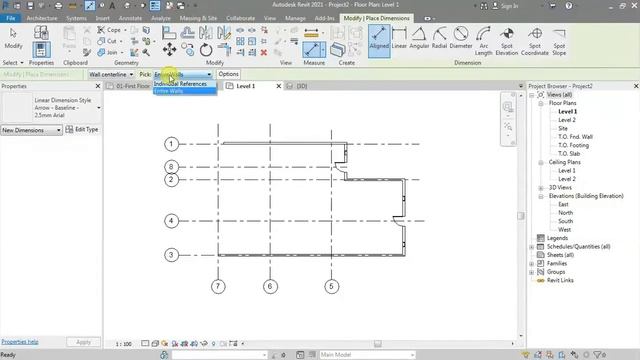Click the Join geometry tool

pyautogui.click(x=107, y=52)
